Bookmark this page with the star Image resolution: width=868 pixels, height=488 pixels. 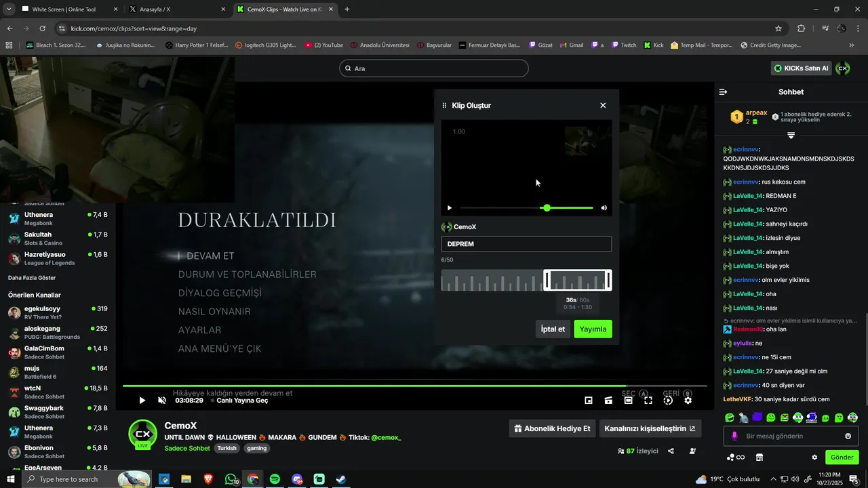click(x=778, y=28)
